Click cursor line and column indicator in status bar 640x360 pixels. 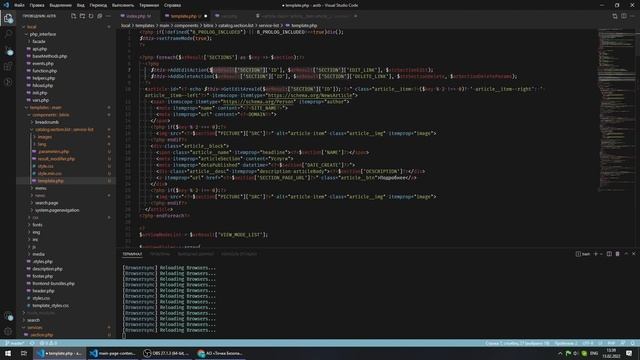coord(517,343)
